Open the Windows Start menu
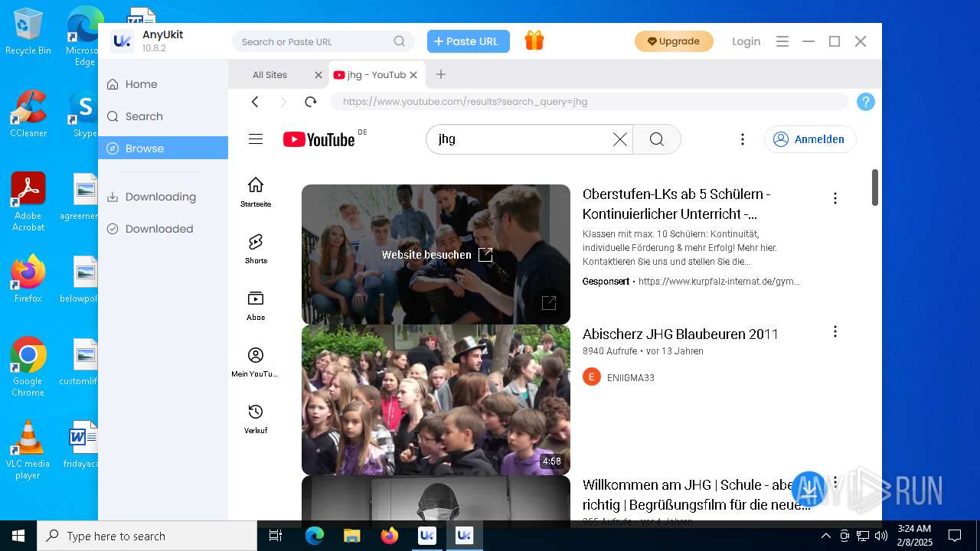Viewport: 980px width, 551px height. [x=18, y=536]
